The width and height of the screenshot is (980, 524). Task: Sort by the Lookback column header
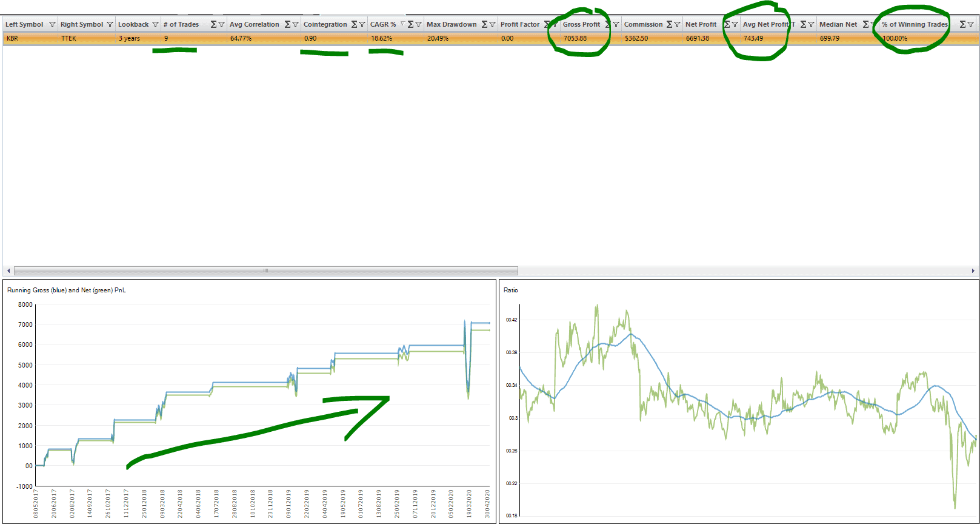point(133,24)
